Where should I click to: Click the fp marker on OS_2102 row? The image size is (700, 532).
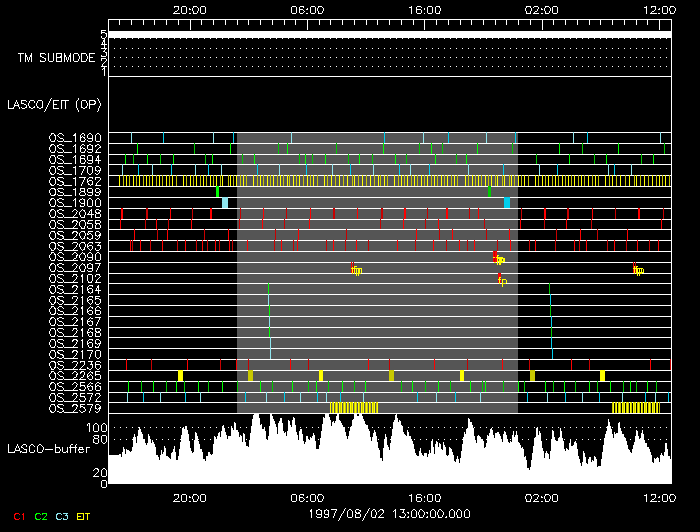pos(503,282)
